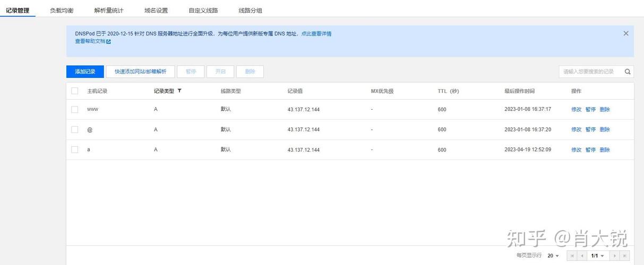Tick the checkbox for the www record
Screen dimensions: 644x265
(75, 109)
